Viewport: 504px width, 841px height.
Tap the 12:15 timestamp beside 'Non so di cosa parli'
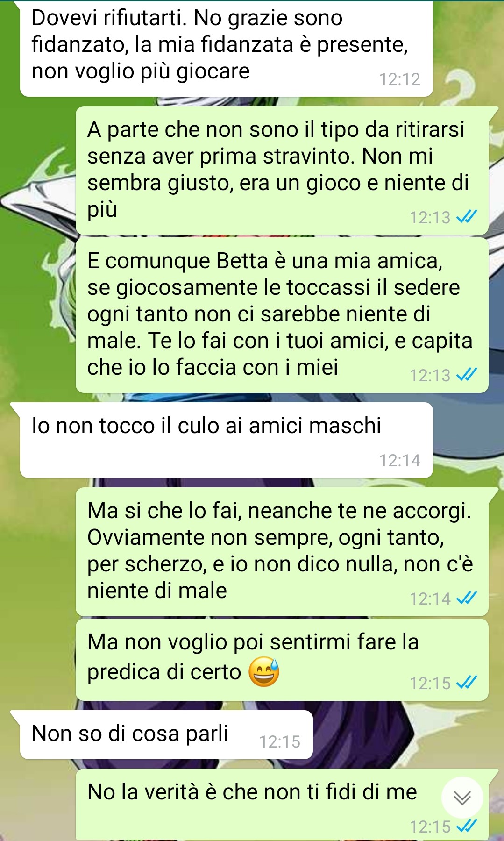pos(280,742)
